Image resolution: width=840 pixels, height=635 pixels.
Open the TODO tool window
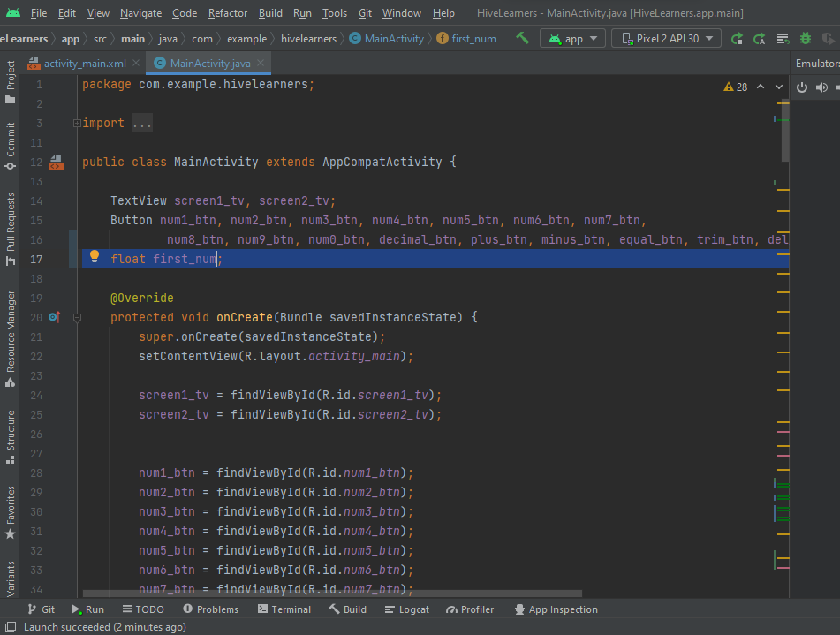(143, 609)
